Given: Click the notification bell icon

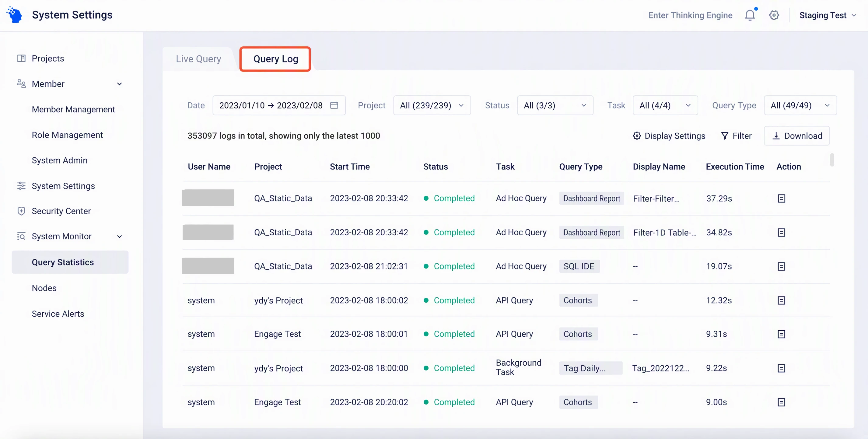Looking at the screenshot, I should click(x=750, y=15).
